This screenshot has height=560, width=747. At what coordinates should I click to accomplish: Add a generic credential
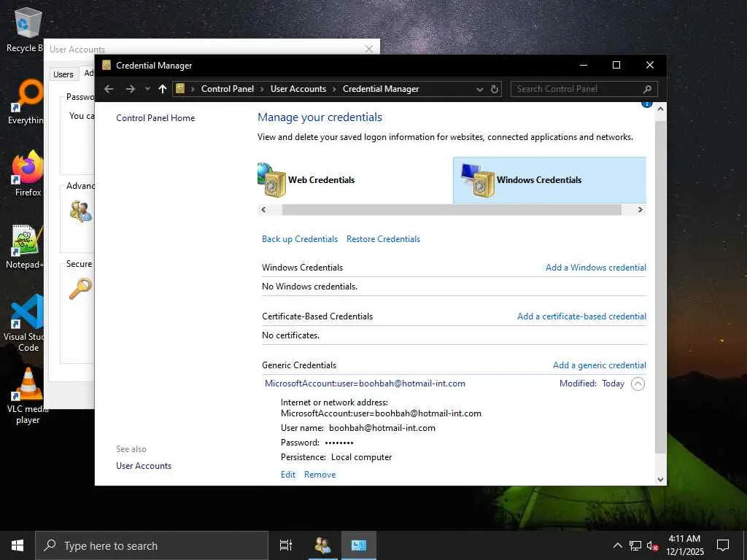pyautogui.click(x=600, y=365)
